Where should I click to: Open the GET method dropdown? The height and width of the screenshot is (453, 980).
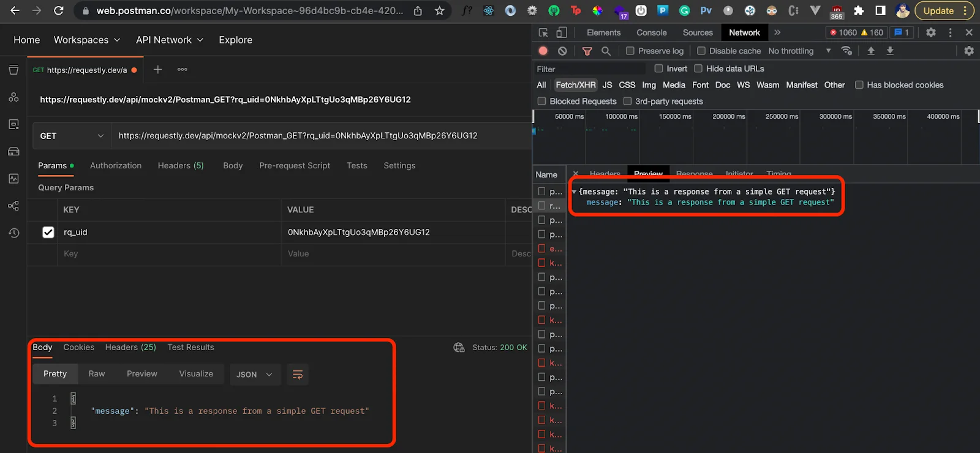pos(72,136)
